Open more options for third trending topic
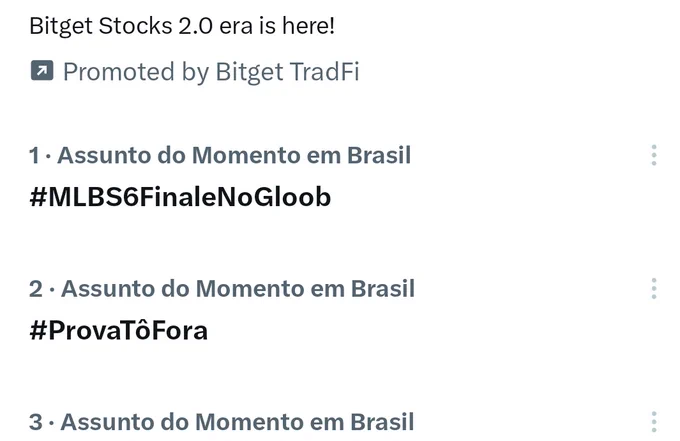This screenshot has height=441, width=680. click(654, 422)
